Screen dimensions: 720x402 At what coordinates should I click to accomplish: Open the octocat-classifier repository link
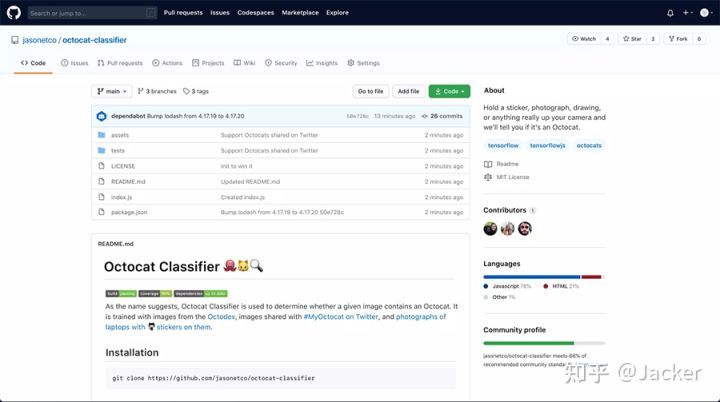click(x=95, y=40)
